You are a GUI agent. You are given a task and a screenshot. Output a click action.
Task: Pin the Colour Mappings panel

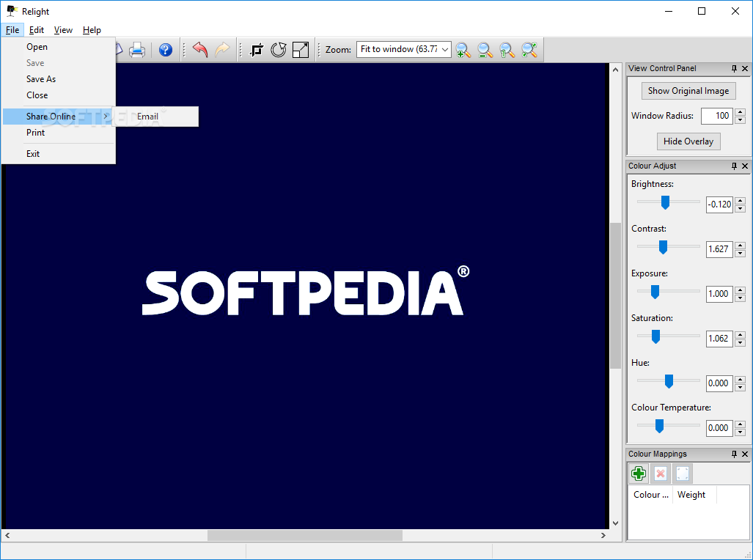click(x=734, y=454)
